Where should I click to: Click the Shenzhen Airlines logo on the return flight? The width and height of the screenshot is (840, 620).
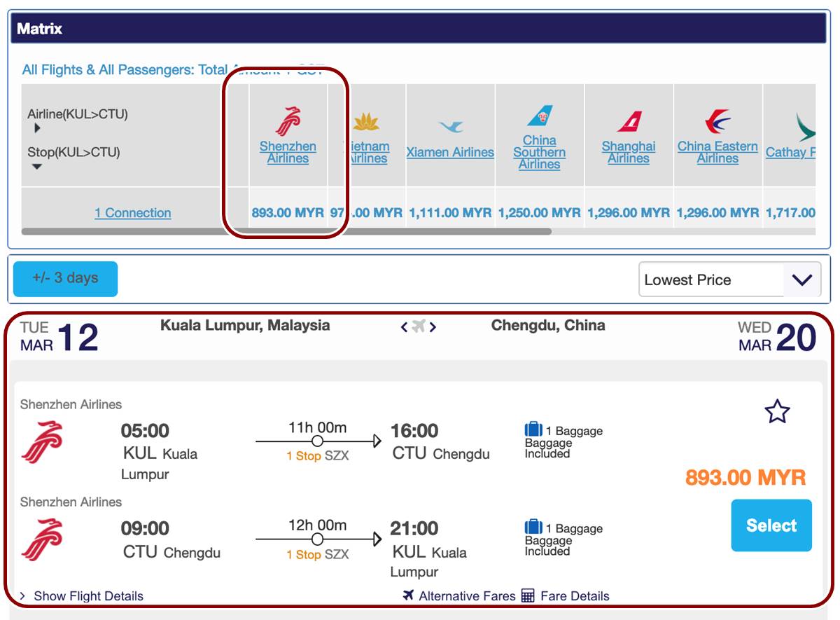[x=42, y=539]
